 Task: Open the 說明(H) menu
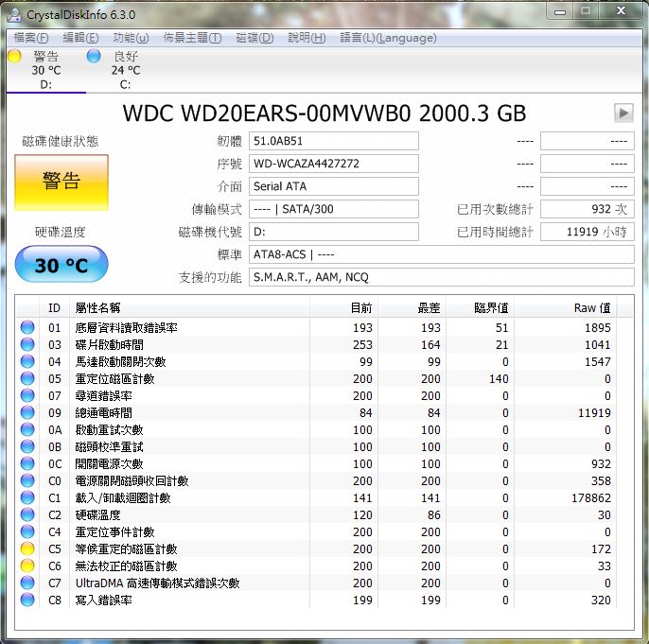point(307,38)
